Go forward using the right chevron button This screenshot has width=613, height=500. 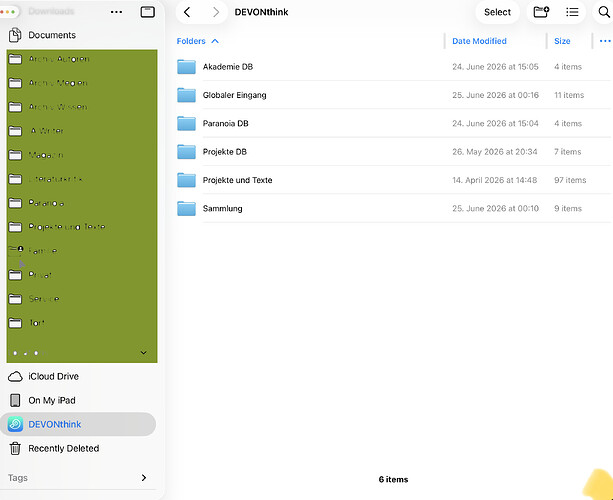[x=216, y=12]
